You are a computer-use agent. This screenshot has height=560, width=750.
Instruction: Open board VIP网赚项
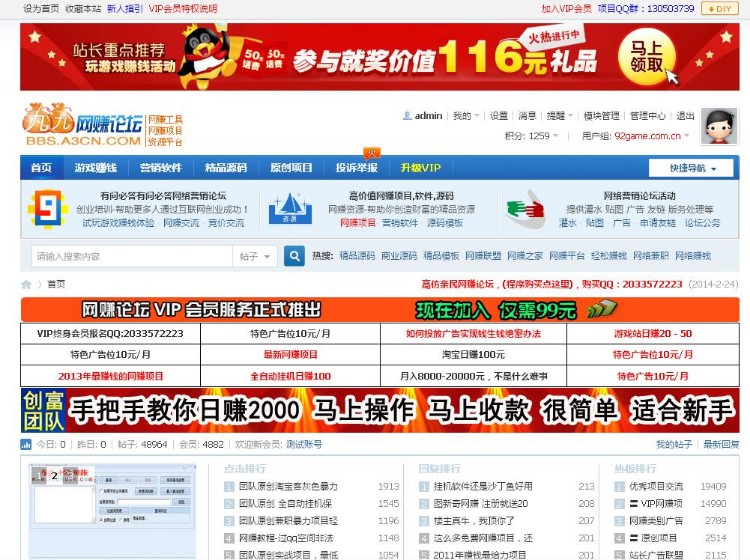656,504
